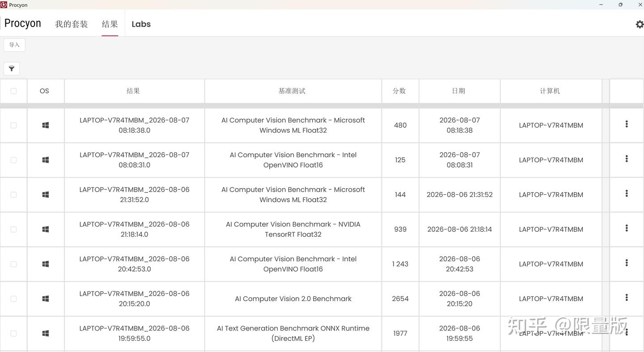
Task: Click date column cell 2026-08-06 21:31:52
Action: click(460, 195)
